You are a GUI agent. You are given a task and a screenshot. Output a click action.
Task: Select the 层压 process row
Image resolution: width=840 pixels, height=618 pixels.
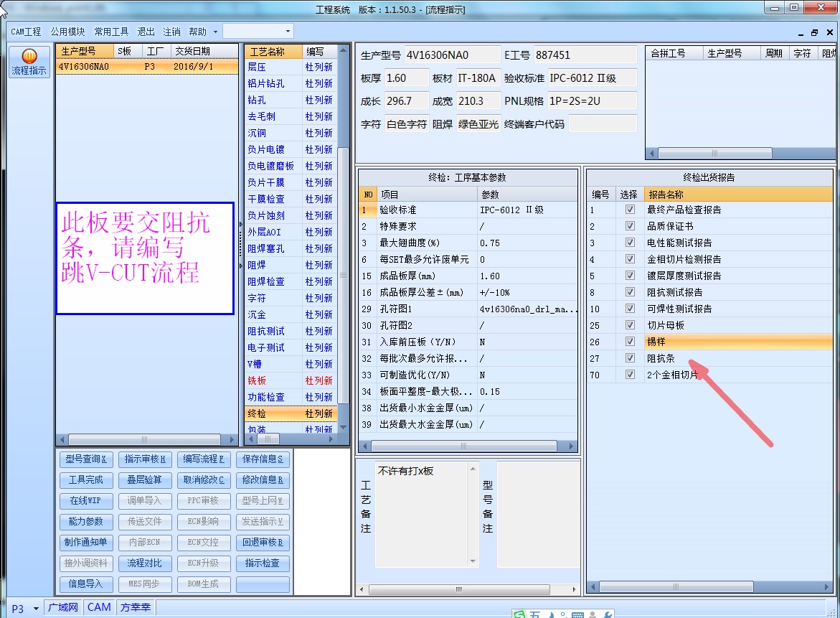291,67
